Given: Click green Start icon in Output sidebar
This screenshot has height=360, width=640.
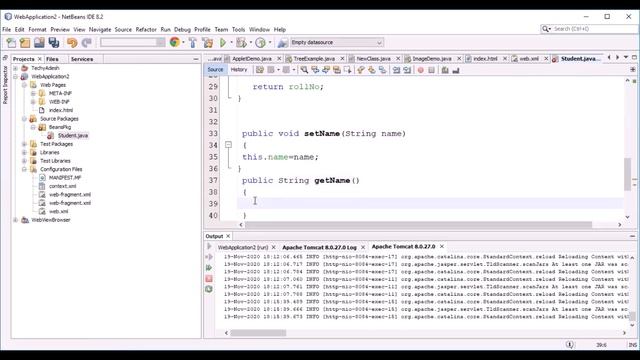Looking at the screenshot, I should point(209,268).
